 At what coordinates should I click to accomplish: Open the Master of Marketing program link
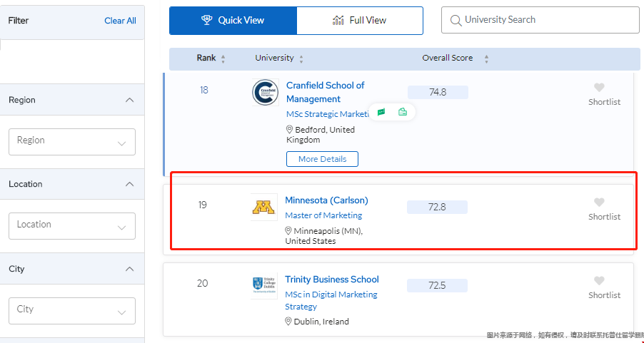tap(323, 215)
